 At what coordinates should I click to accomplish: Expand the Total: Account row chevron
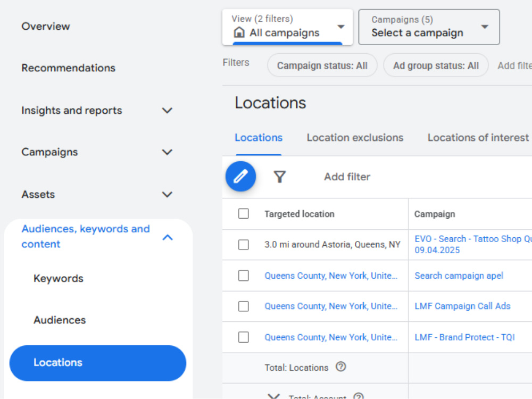tap(273, 396)
